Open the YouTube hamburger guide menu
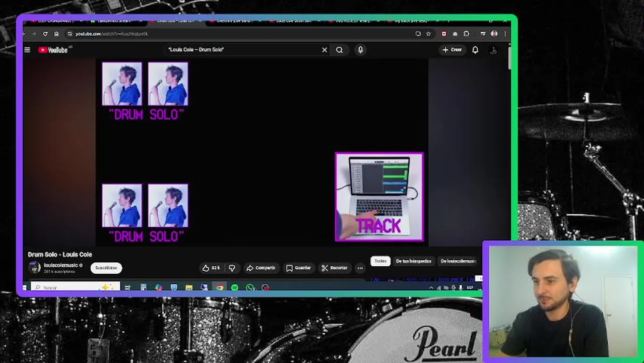This screenshot has height=363, width=644. (x=27, y=50)
